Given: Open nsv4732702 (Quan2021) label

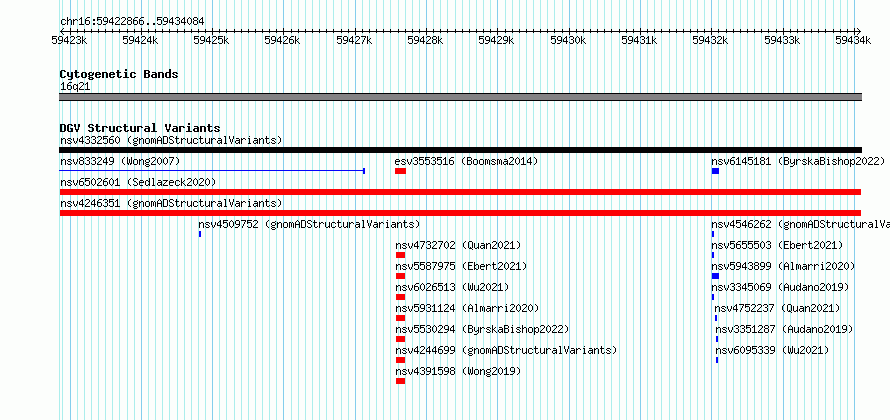Looking at the screenshot, I should coord(458,245).
